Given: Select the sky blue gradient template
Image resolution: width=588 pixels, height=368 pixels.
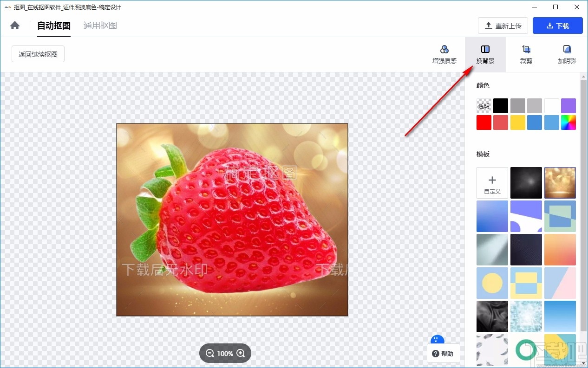Looking at the screenshot, I should click(560, 316).
